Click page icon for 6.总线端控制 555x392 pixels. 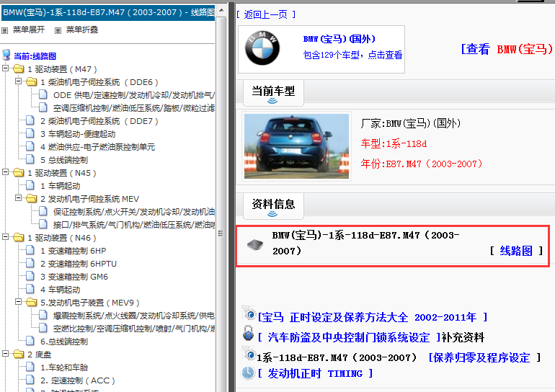[30, 341]
